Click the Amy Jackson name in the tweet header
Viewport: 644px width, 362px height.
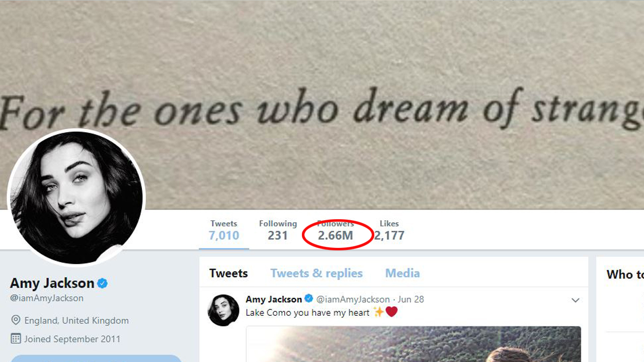click(x=274, y=299)
